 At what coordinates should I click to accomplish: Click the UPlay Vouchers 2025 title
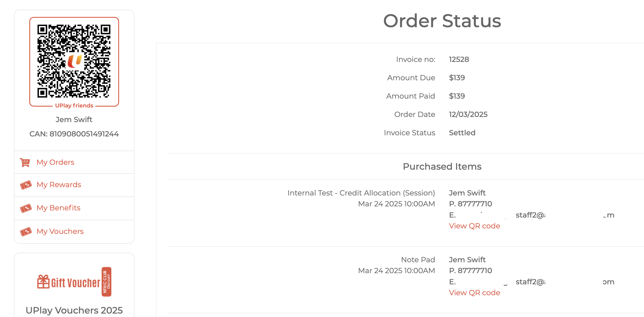[x=74, y=310]
